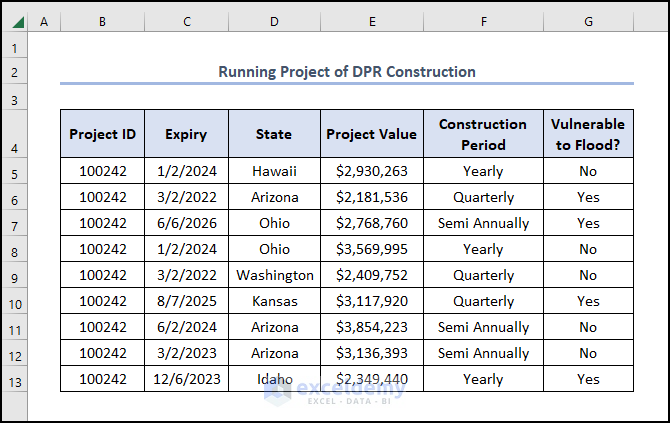The width and height of the screenshot is (670, 423).
Task: Select the "Project Value" header cell
Action: click(372, 135)
